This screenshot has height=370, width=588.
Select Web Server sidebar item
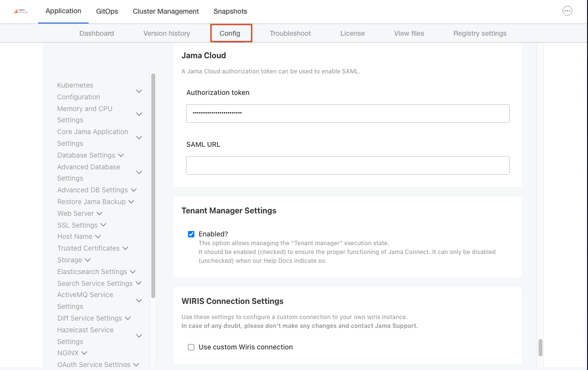point(75,213)
